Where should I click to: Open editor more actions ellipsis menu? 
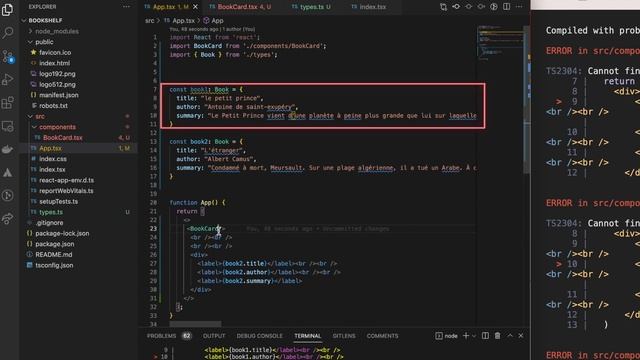coord(519,7)
